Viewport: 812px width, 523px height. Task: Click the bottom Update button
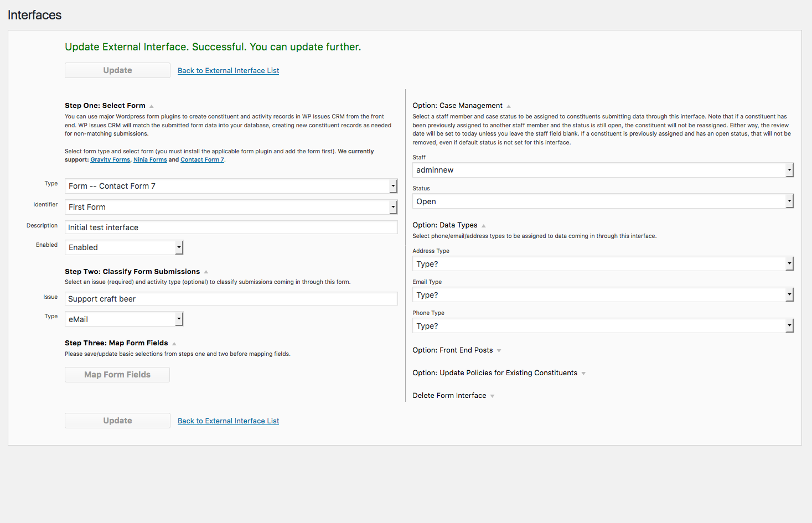pyautogui.click(x=117, y=421)
